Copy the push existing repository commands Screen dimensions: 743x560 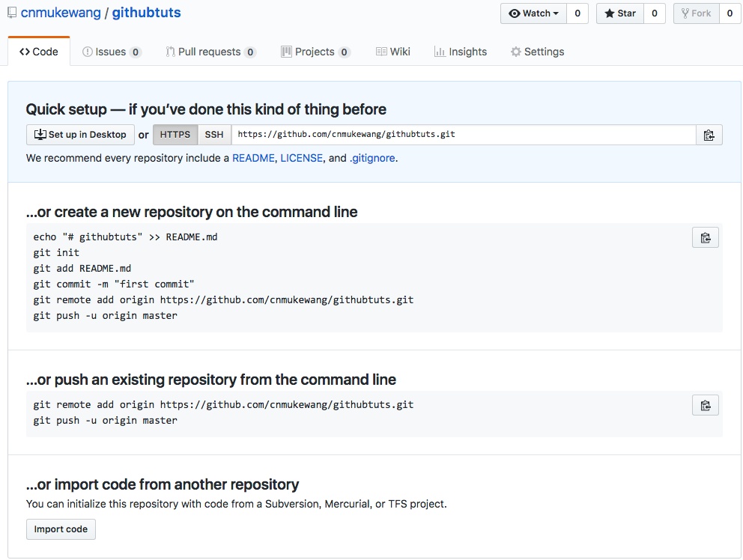pos(705,405)
